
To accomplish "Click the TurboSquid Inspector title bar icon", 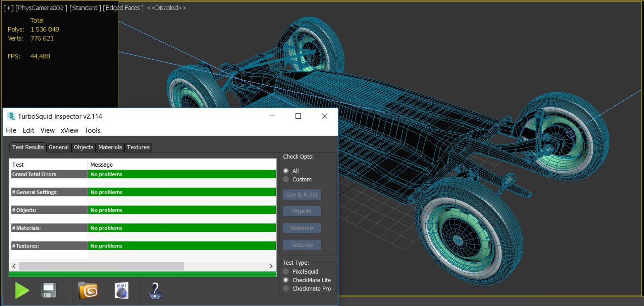I will click(x=11, y=116).
